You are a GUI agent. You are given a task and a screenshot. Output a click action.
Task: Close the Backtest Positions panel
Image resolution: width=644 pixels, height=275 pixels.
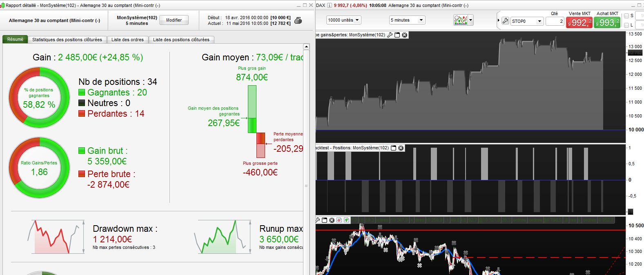click(x=401, y=148)
